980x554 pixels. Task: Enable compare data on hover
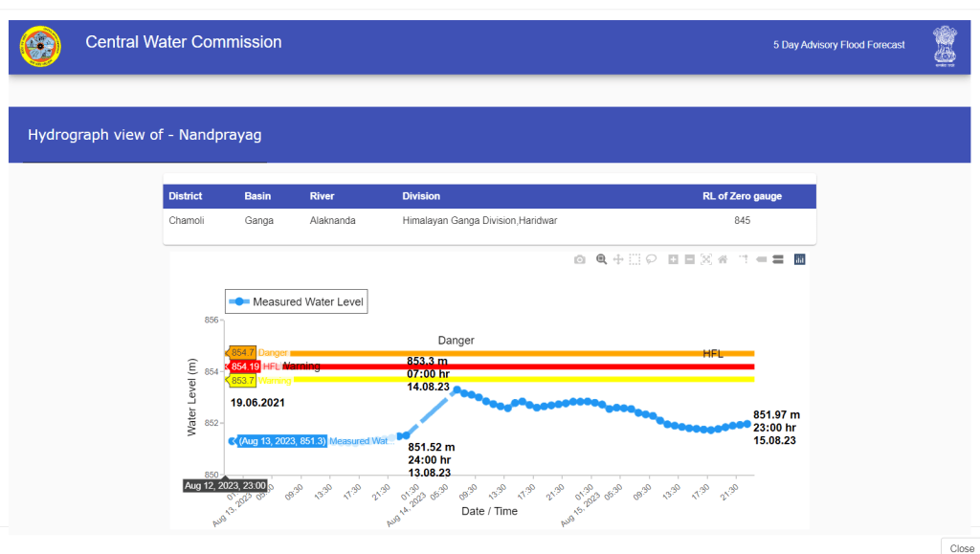coord(778,259)
